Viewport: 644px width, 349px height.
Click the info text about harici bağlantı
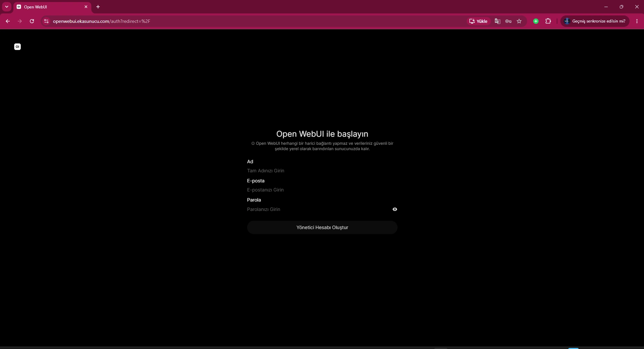click(x=322, y=146)
